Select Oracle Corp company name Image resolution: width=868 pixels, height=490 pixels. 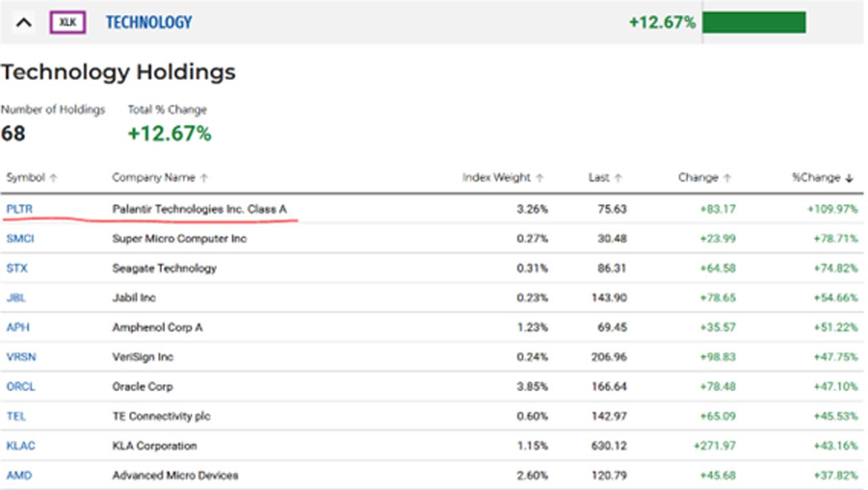coord(142,387)
